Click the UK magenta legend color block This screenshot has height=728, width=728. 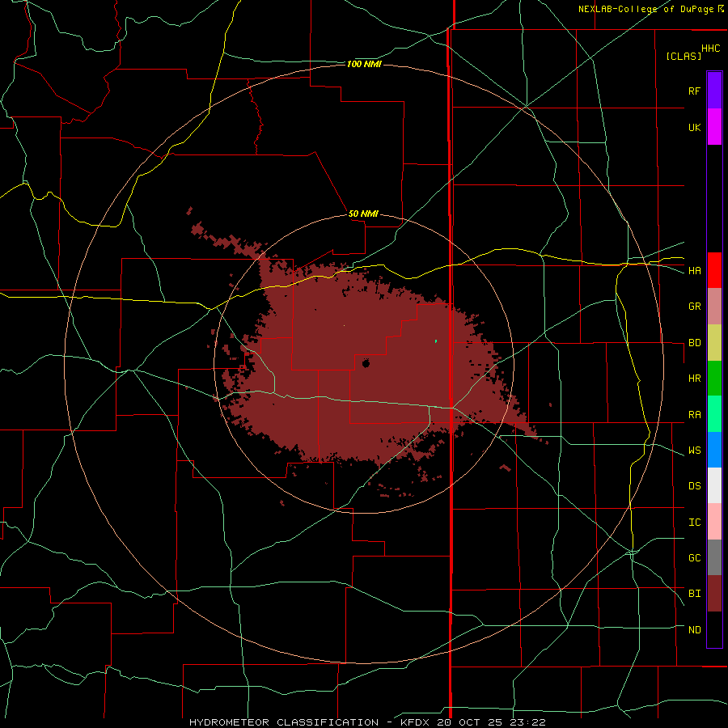(x=714, y=127)
